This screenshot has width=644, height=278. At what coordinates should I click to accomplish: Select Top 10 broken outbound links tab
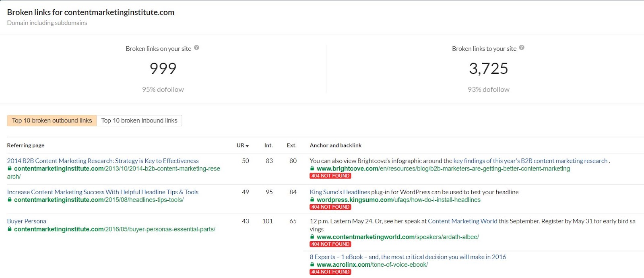coord(52,120)
